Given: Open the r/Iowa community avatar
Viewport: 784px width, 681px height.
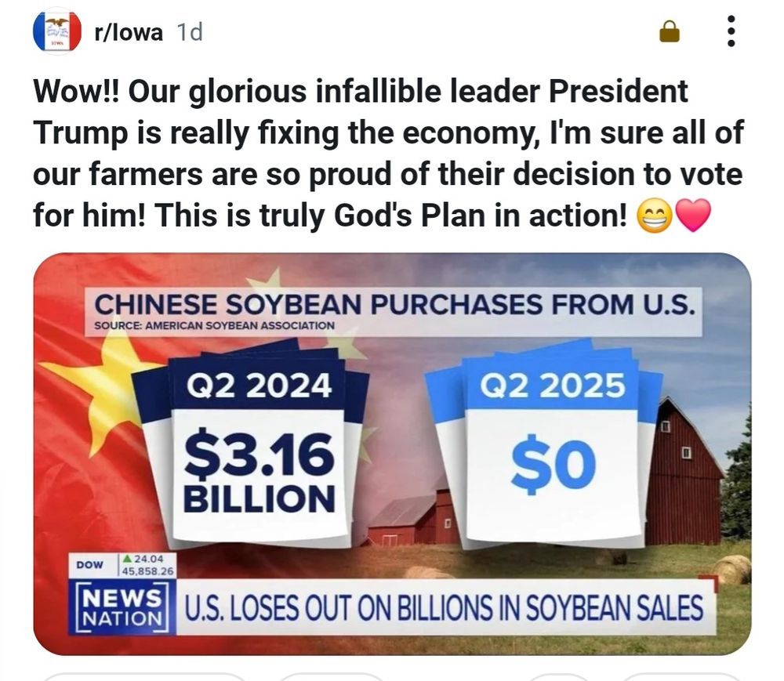Looking at the screenshot, I should 57,31.
